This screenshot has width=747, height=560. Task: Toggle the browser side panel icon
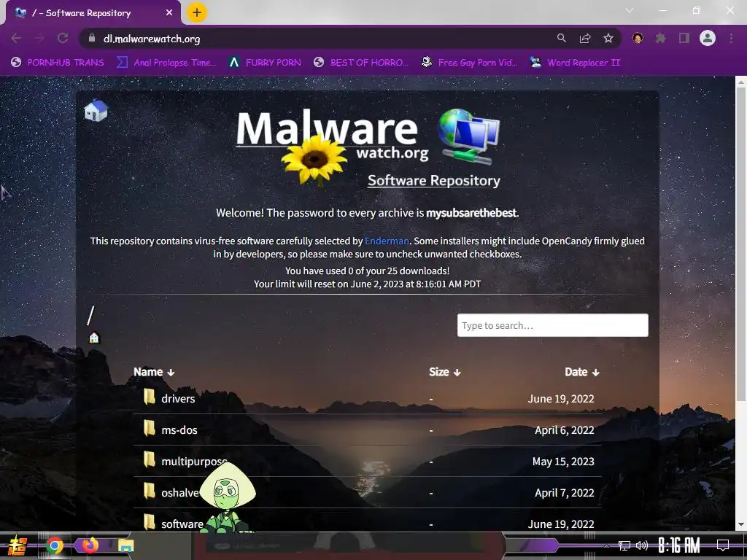pyautogui.click(x=684, y=38)
